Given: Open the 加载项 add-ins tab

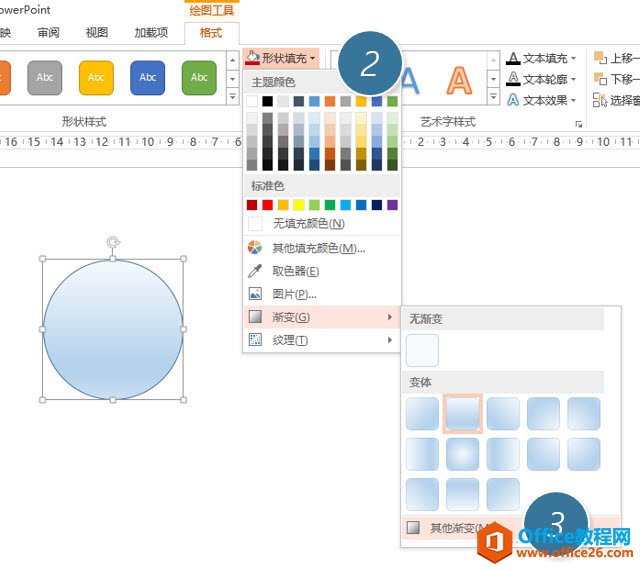Looking at the screenshot, I should 151,33.
